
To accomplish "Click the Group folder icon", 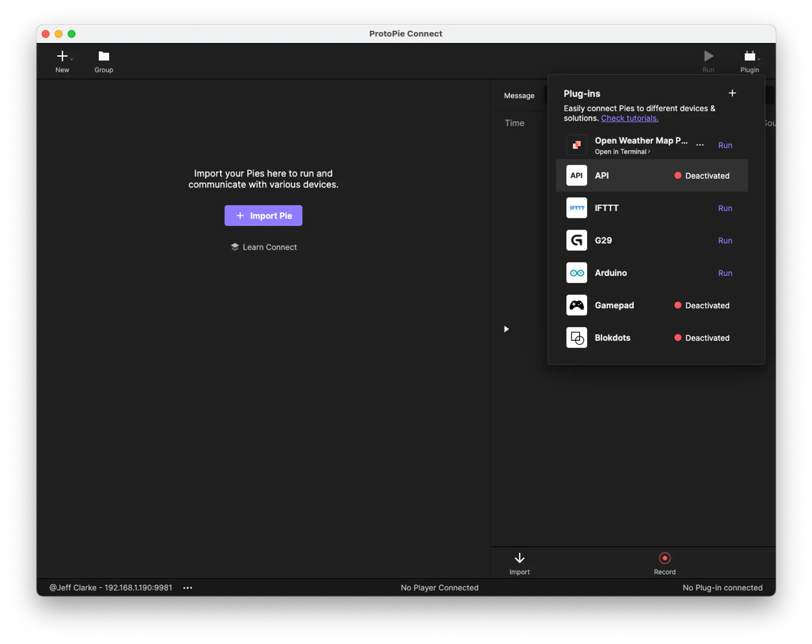I will pos(104,56).
